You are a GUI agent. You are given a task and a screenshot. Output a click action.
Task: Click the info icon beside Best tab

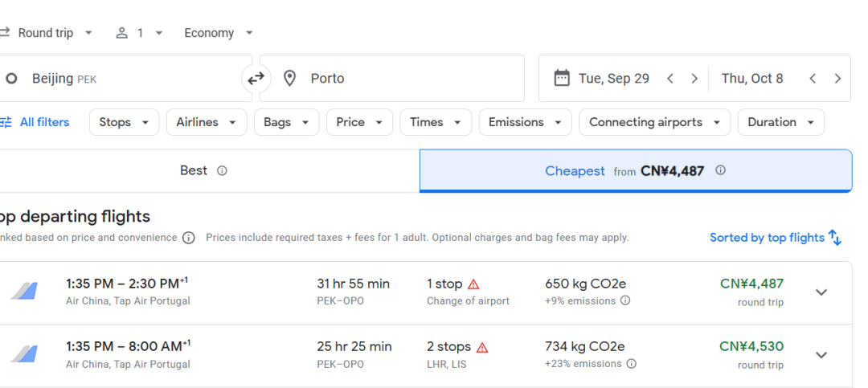[x=223, y=171]
